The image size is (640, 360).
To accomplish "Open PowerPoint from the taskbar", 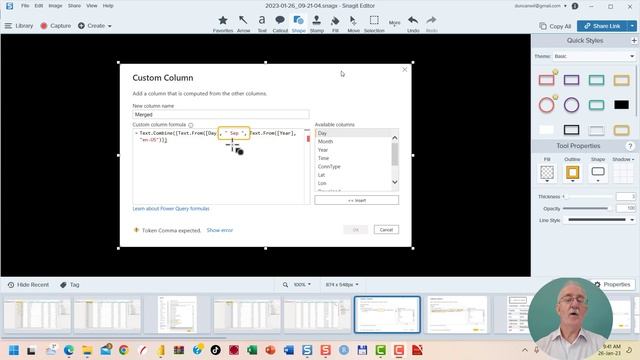I will pos(271,350).
